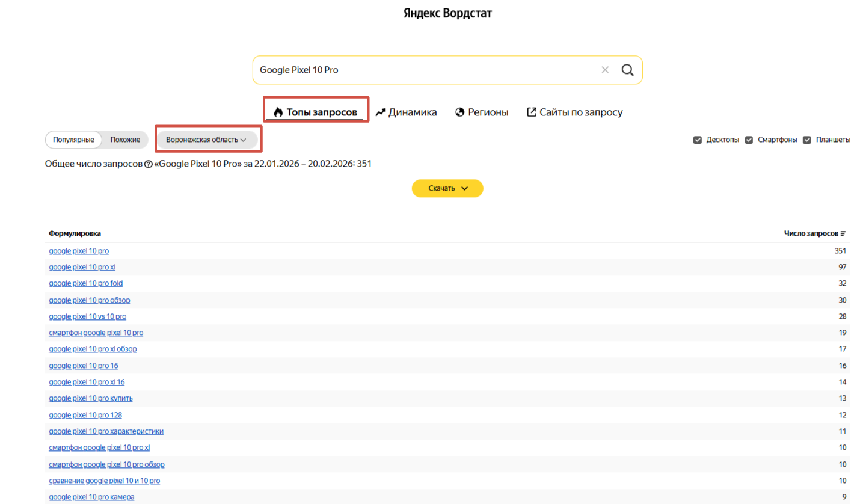Select the Популярные queries option
866x504 pixels.
(x=73, y=140)
